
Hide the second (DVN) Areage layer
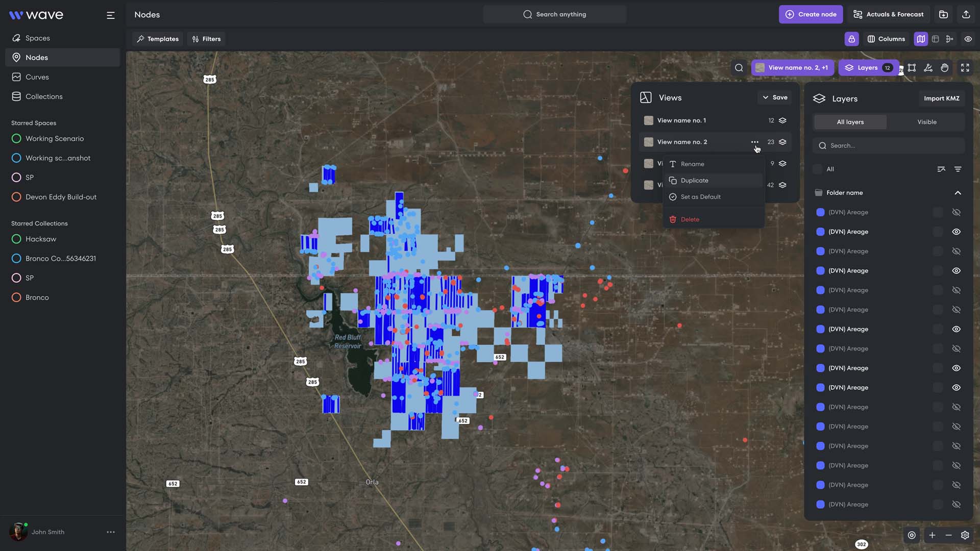pyautogui.click(x=956, y=232)
